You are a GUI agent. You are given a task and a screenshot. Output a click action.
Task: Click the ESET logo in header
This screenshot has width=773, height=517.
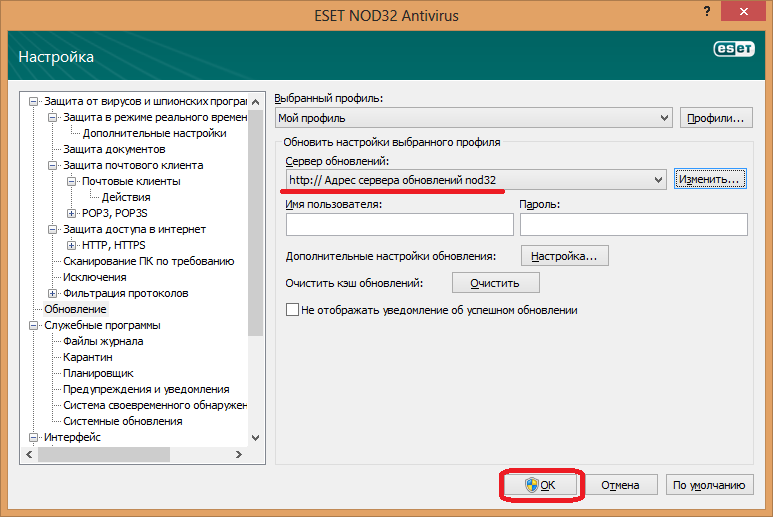point(734,48)
